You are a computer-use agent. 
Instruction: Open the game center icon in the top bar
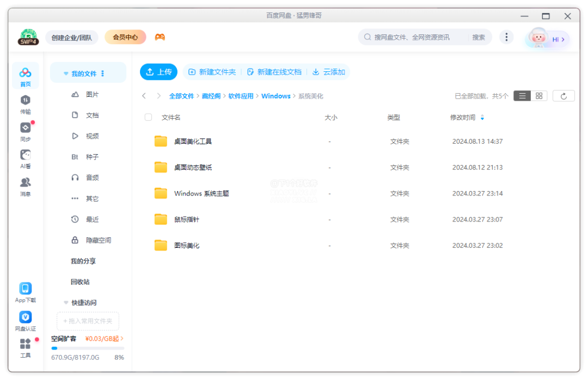(x=159, y=37)
